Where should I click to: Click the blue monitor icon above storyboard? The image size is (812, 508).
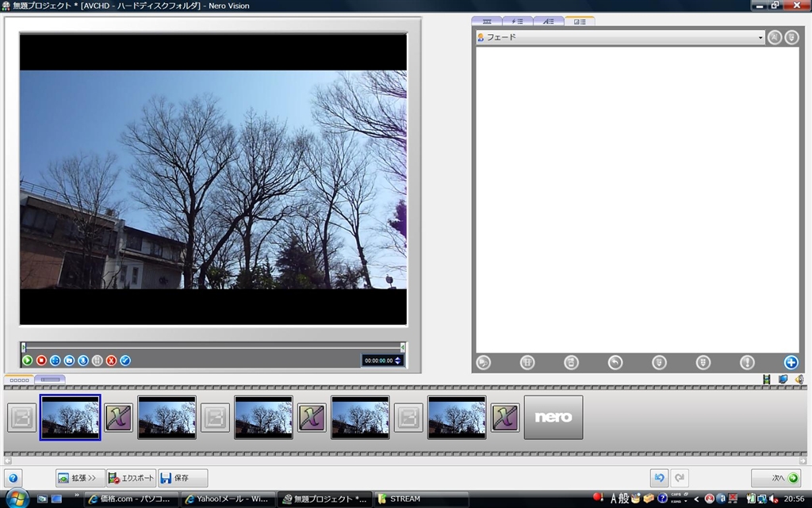[x=783, y=380]
